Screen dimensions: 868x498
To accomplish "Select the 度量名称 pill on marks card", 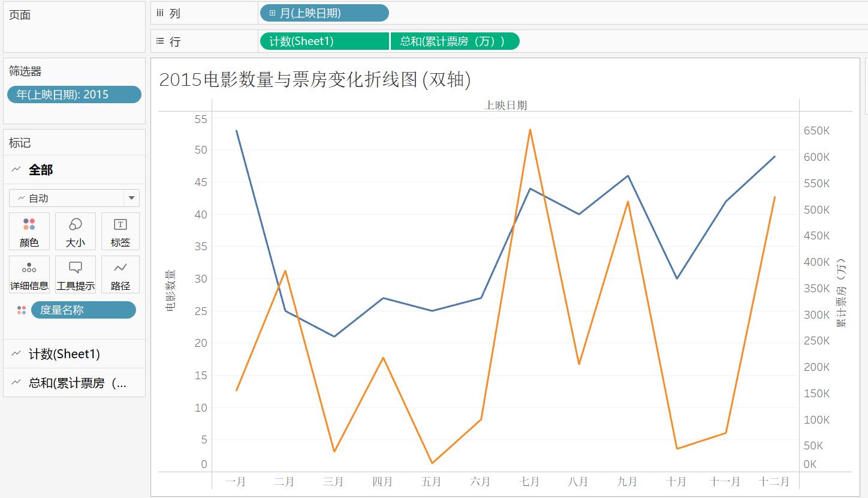I will tap(83, 310).
